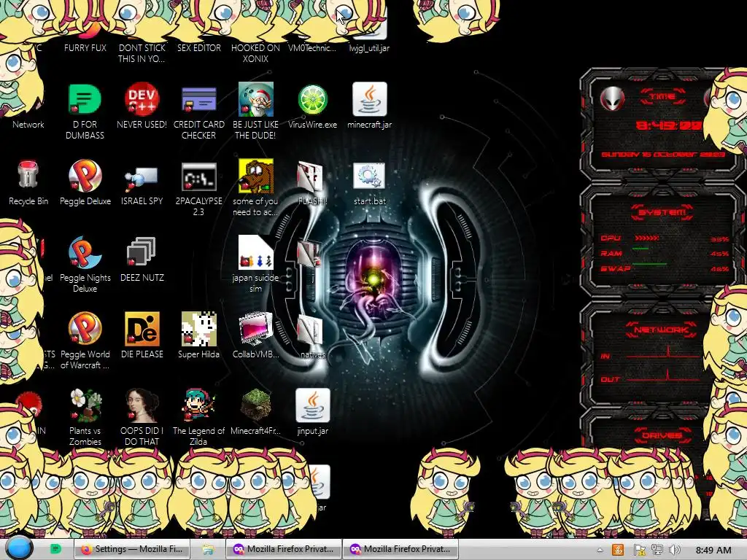This screenshot has height=560, width=747.
Task: Click the green pinned taskbar app icon
Action: pyautogui.click(x=55, y=549)
